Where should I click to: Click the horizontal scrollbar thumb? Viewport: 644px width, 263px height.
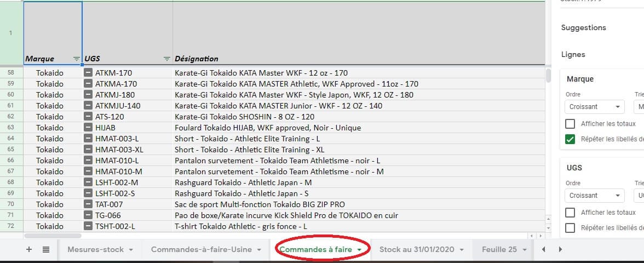(53, 236)
